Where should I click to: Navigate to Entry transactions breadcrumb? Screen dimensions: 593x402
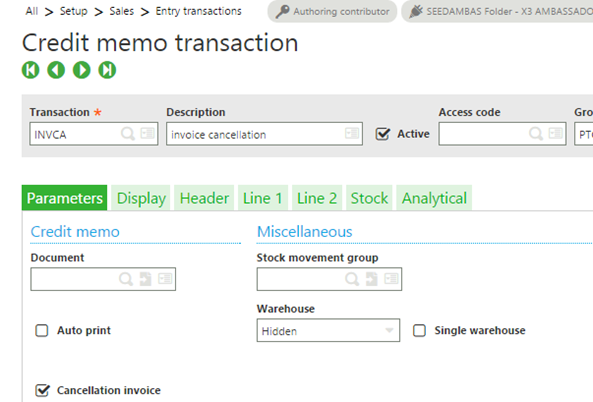199,11
